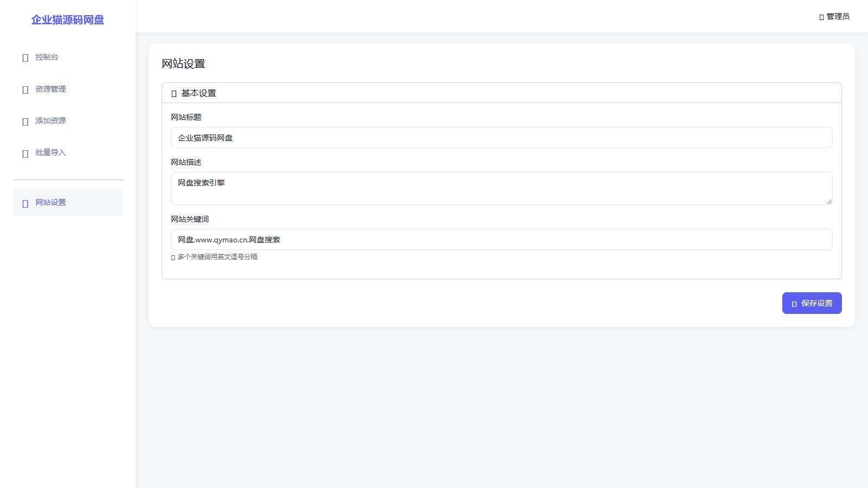Click the 网站描述 textarea resize handle
This screenshot has height=488, width=868.
(829, 201)
